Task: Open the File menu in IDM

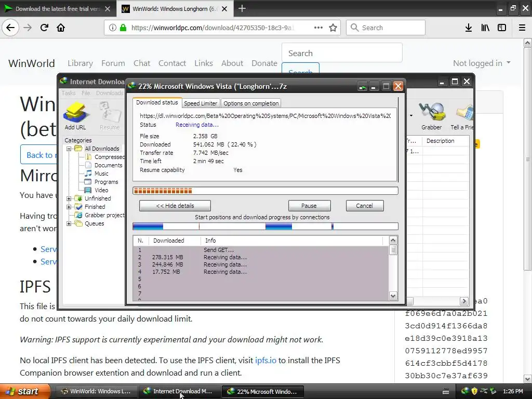Action: [86, 93]
